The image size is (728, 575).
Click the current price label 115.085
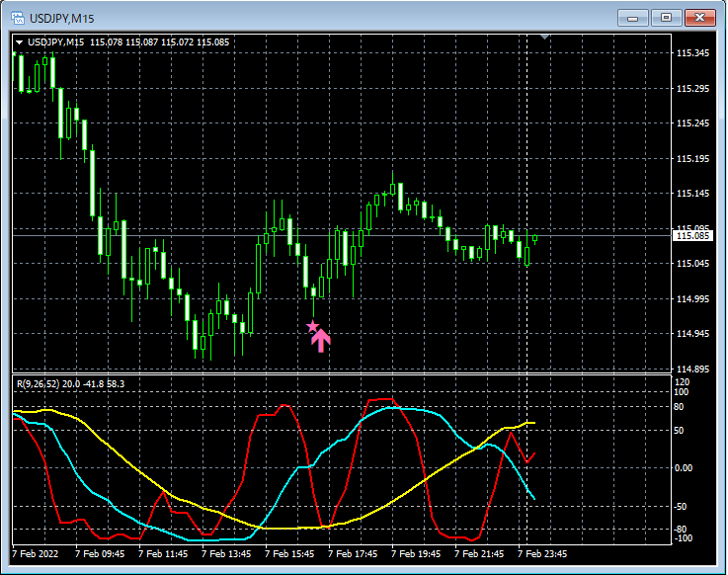pyautogui.click(x=692, y=236)
